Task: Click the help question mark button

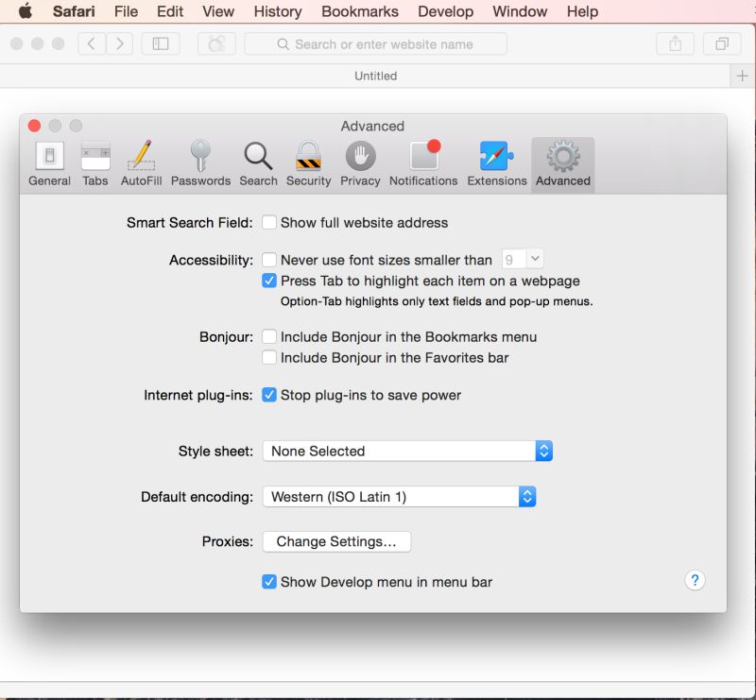Action: coord(695,580)
